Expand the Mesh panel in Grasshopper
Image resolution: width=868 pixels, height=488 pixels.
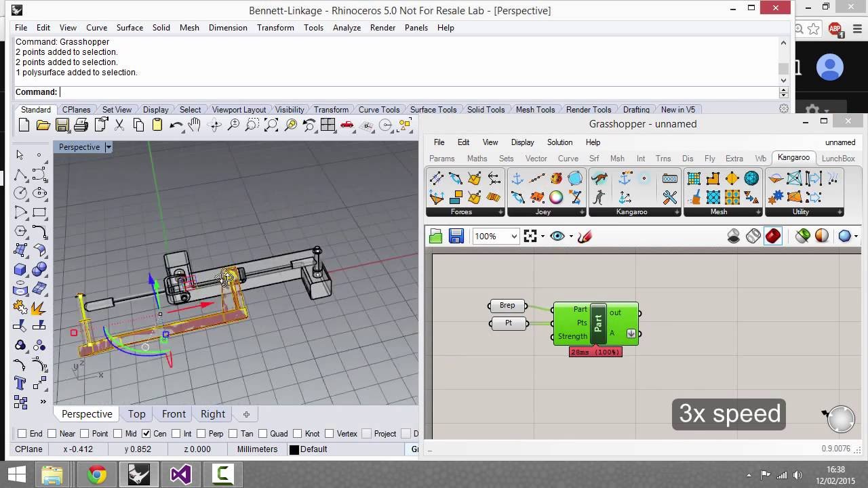(x=759, y=212)
